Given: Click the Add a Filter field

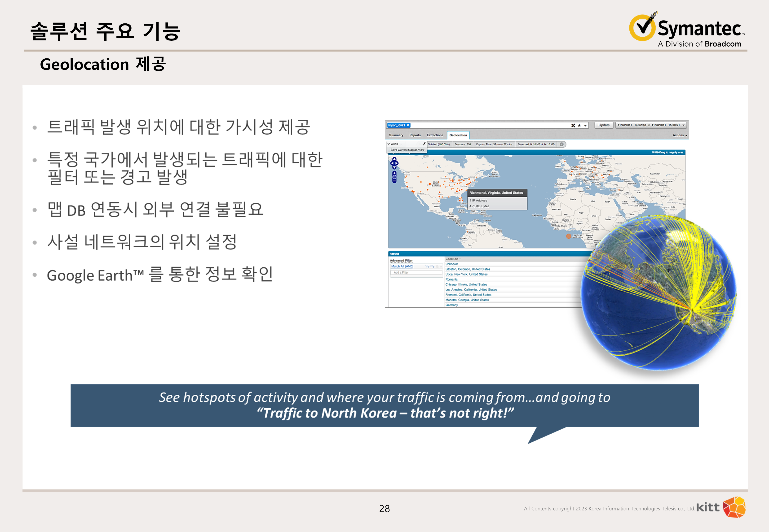Looking at the screenshot, I should coord(416,273).
